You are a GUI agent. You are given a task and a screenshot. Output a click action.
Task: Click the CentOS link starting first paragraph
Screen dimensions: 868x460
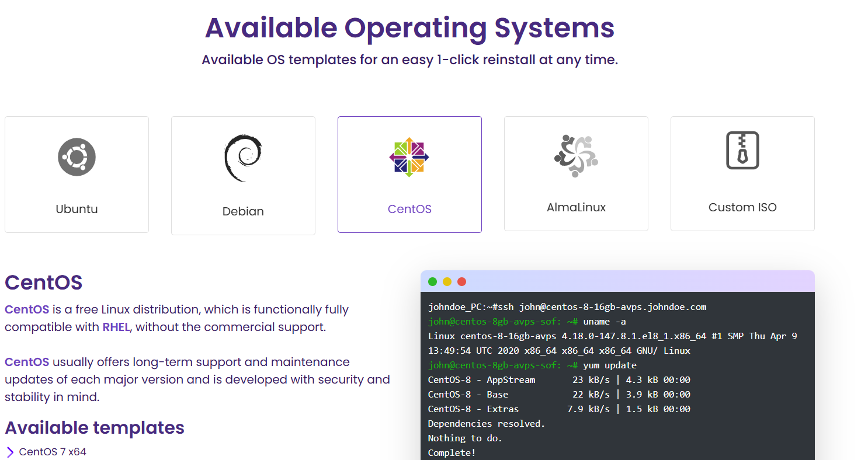tap(27, 309)
